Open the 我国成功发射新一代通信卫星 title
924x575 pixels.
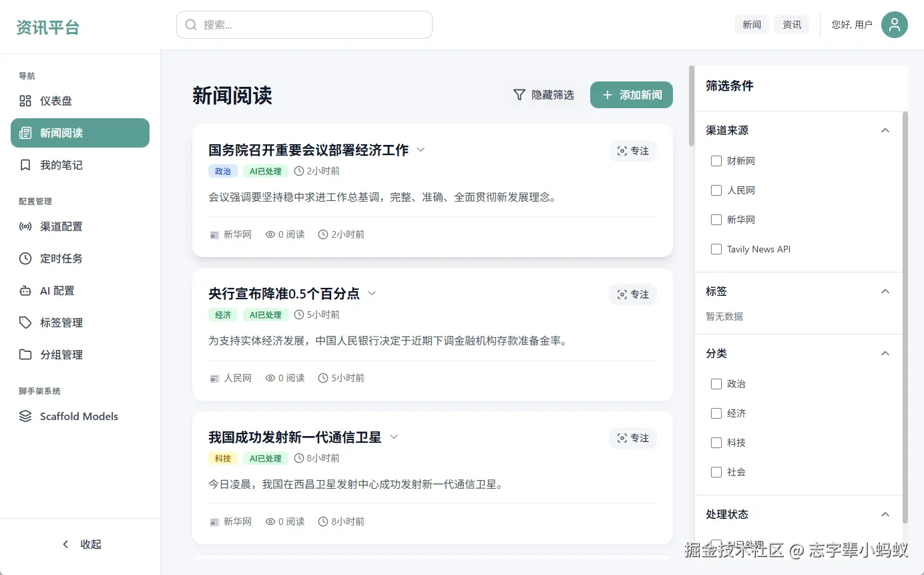[295, 437]
